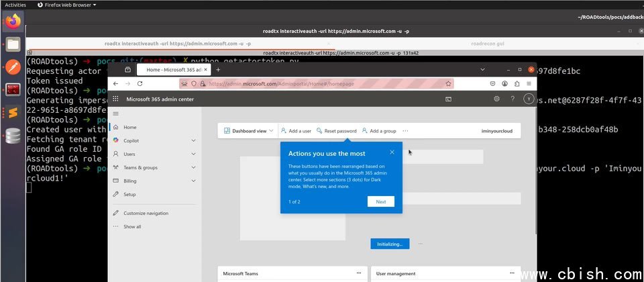
Task: Open Microsoft Teams card options menu
Action: point(358,273)
